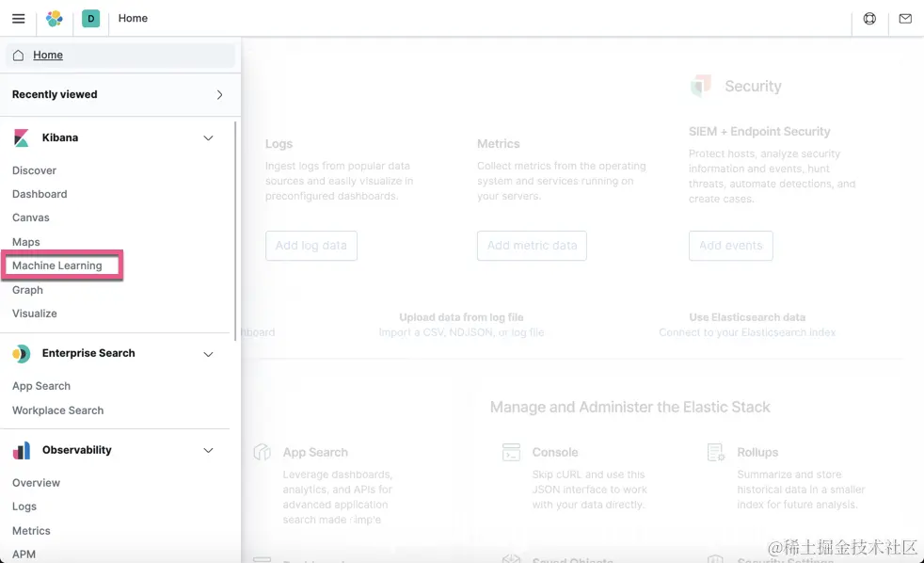The width and height of the screenshot is (924, 563).
Task: Open Visualize in Kibana menu
Action: tap(34, 314)
